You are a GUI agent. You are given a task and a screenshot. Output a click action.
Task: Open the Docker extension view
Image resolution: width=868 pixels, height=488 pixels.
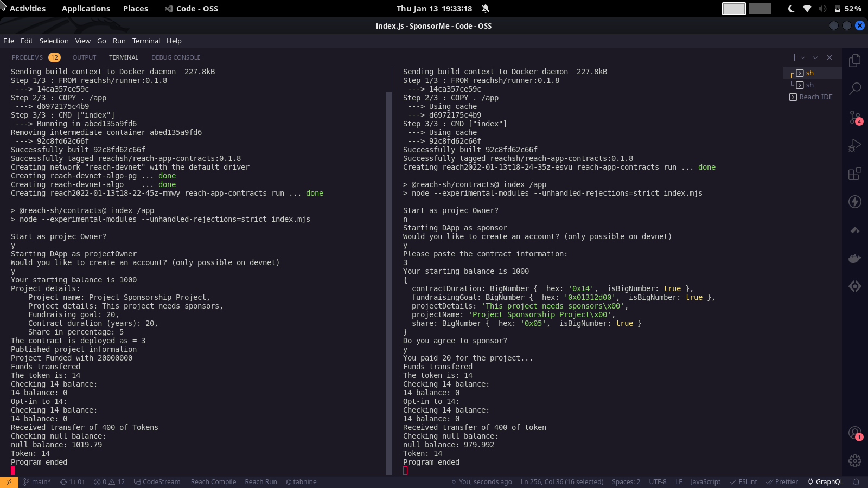[855, 258]
